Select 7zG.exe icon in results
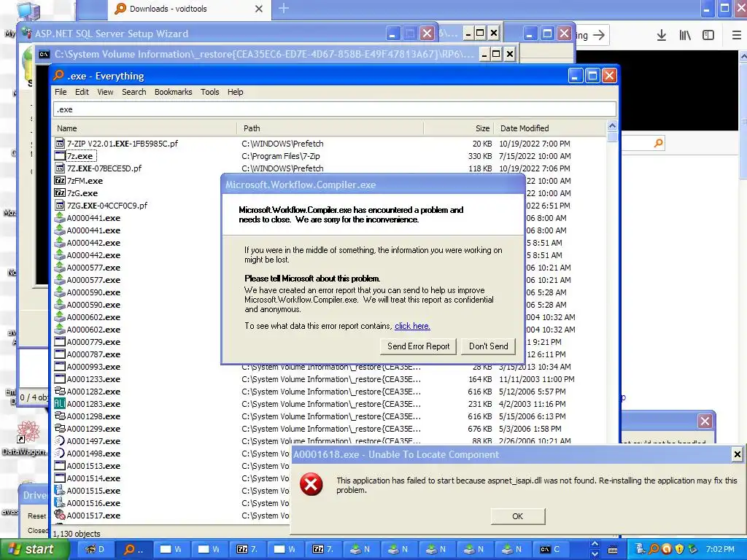The image size is (747, 560). click(60, 192)
